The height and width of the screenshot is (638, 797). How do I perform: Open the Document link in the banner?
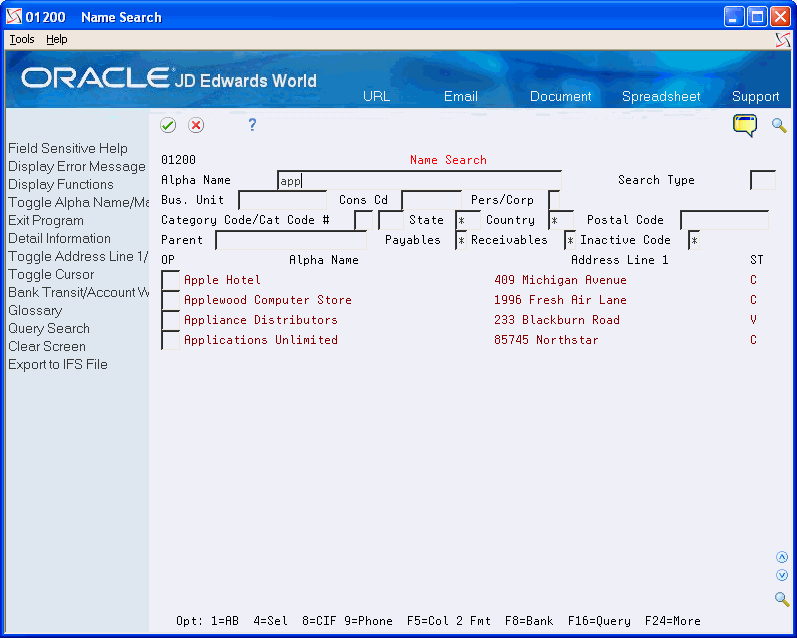click(560, 96)
